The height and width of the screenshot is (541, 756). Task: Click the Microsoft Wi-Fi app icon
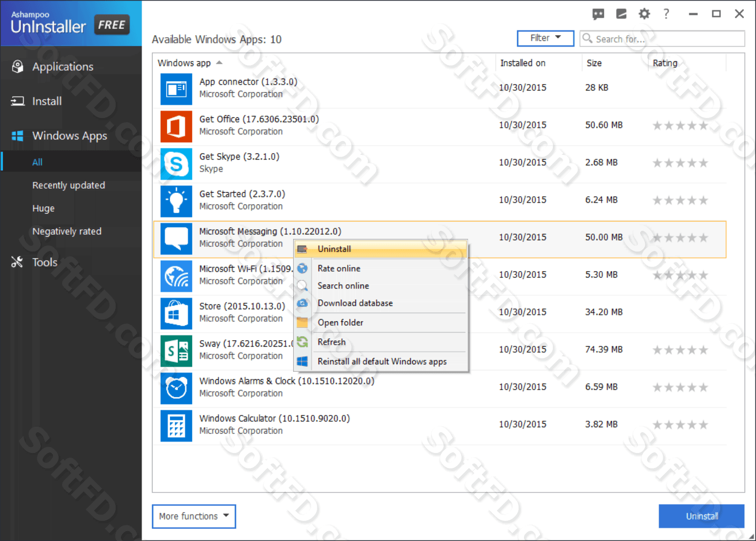click(x=176, y=276)
